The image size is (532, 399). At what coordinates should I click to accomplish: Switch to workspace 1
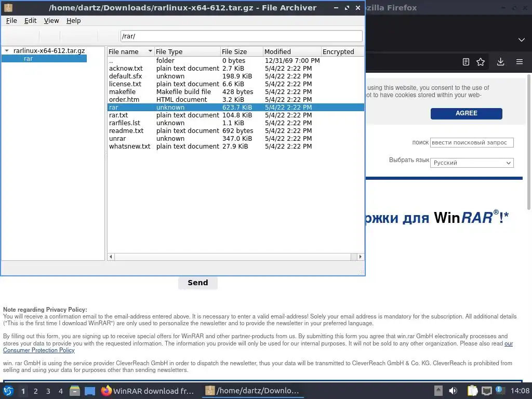[23, 391]
